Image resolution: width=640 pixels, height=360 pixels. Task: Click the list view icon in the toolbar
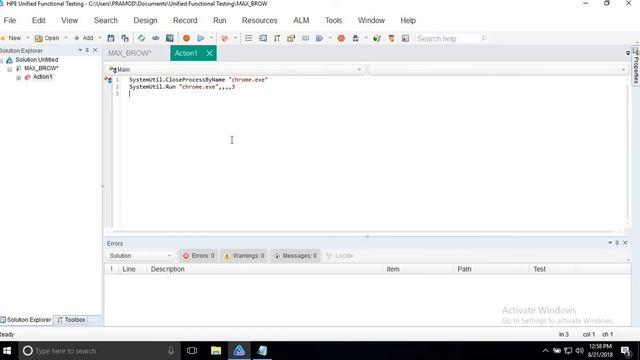(249, 38)
